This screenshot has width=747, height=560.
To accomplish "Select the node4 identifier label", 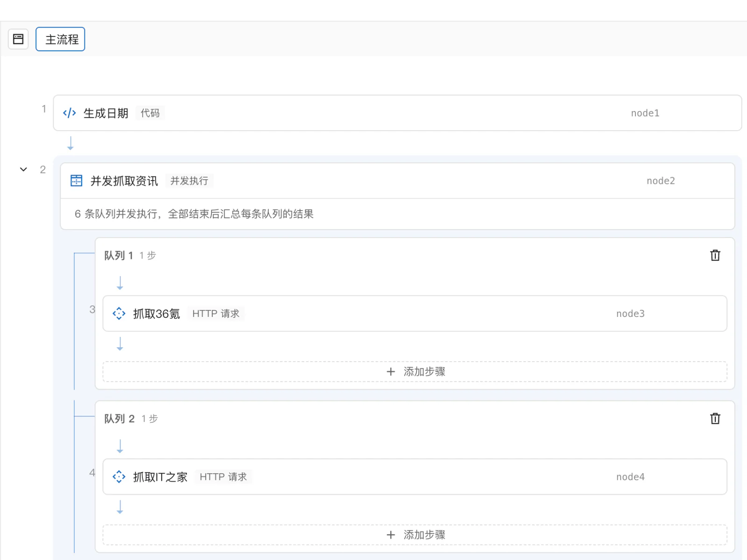I will 630,477.
